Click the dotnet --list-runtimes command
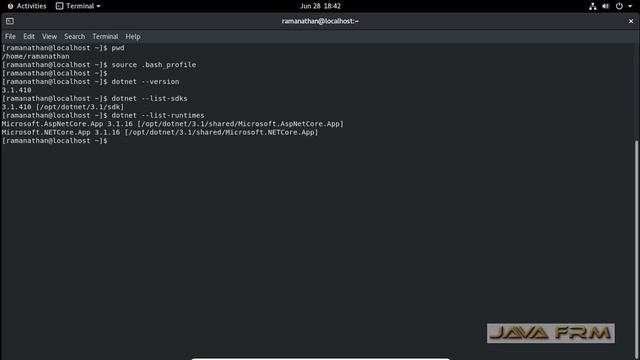Screen dimensions: 640x360 tap(158, 116)
